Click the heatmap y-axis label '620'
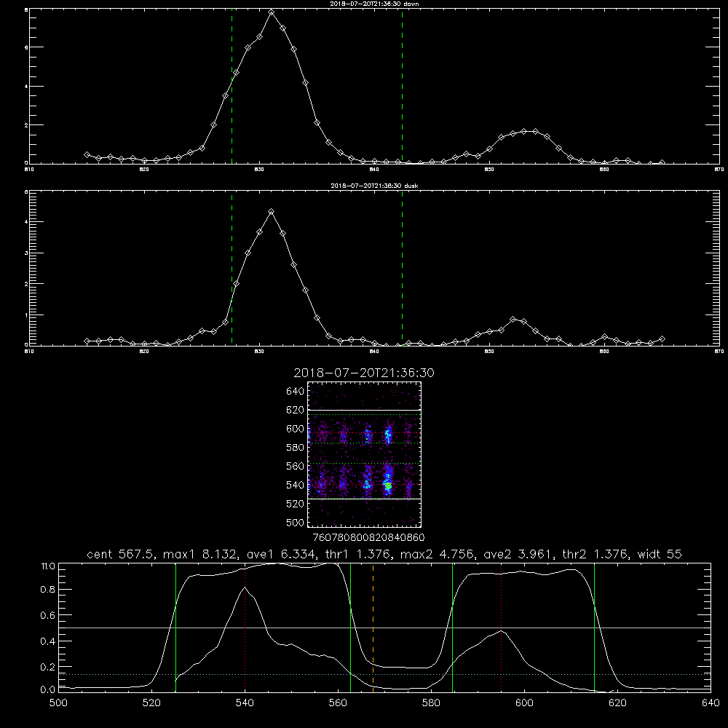This screenshot has height=728, width=728. point(295,410)
